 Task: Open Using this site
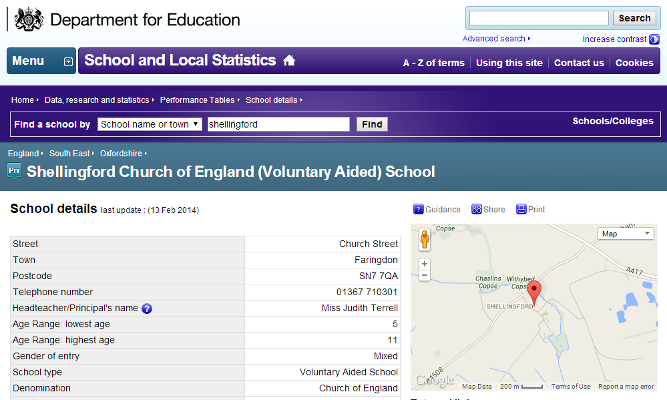tap(509, 63)
